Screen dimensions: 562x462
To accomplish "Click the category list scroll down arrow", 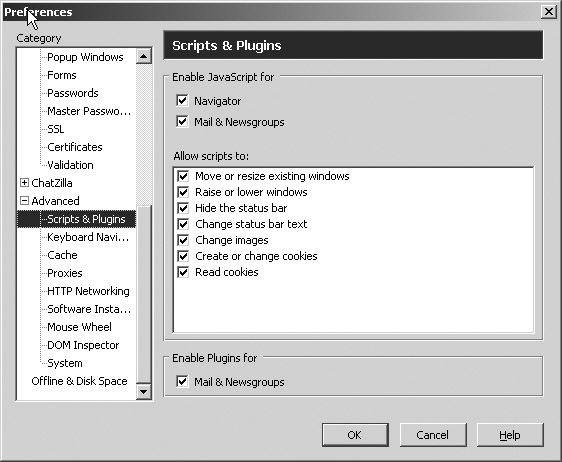I will click(144, 391).
